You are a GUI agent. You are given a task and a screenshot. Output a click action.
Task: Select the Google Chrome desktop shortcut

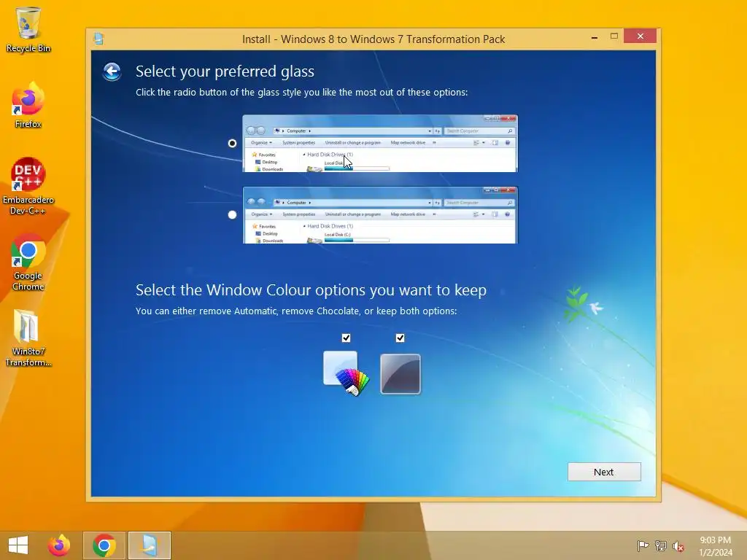point(28,262)
